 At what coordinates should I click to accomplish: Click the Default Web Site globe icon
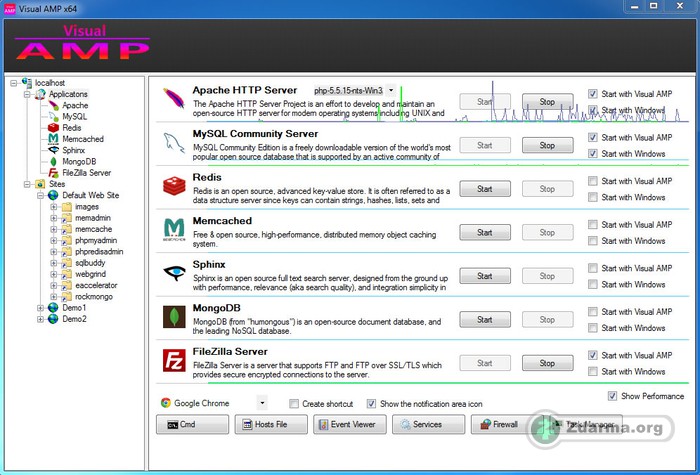(x=53, y=195)
